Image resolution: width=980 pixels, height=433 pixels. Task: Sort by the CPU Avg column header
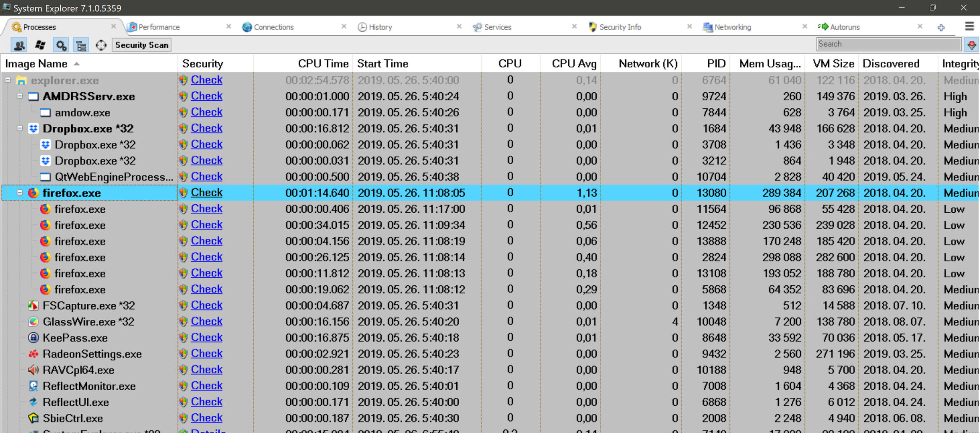click(x=570, y=63)
